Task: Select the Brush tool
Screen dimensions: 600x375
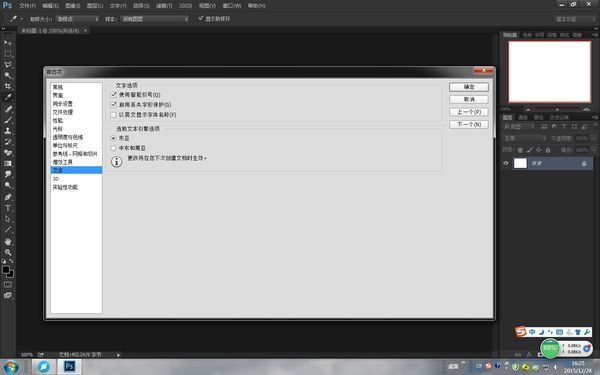Action: pos(8,120)
